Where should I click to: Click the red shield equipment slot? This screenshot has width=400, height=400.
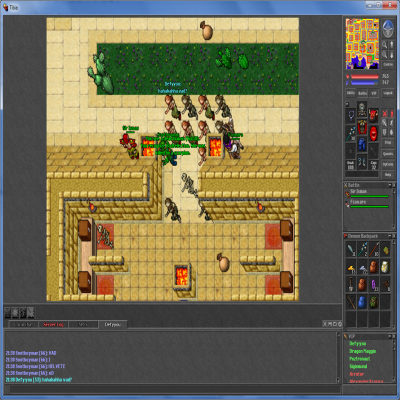point(373,132)
